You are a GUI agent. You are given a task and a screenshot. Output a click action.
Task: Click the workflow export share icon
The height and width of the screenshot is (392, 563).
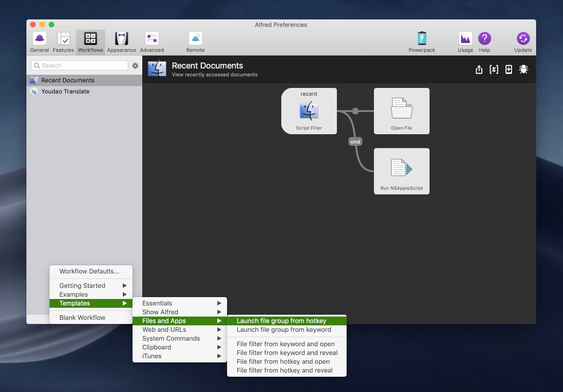pyautogui.click(x=479, y=69)
